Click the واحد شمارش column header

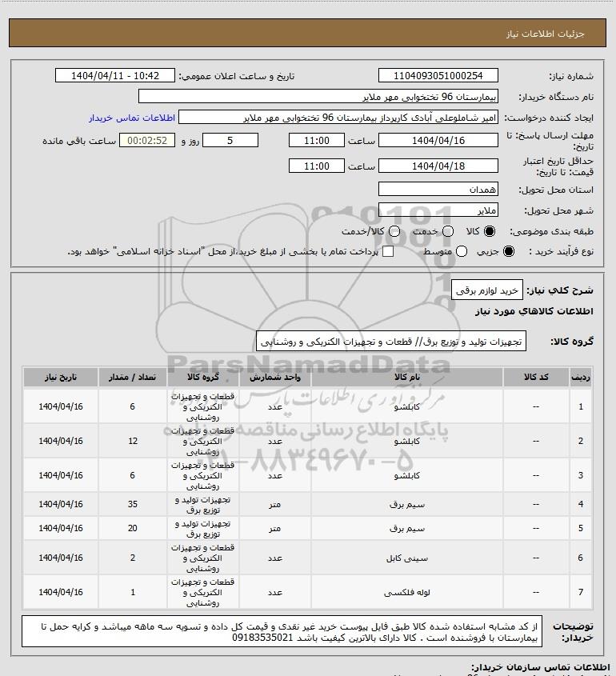(x=275, y=378)
